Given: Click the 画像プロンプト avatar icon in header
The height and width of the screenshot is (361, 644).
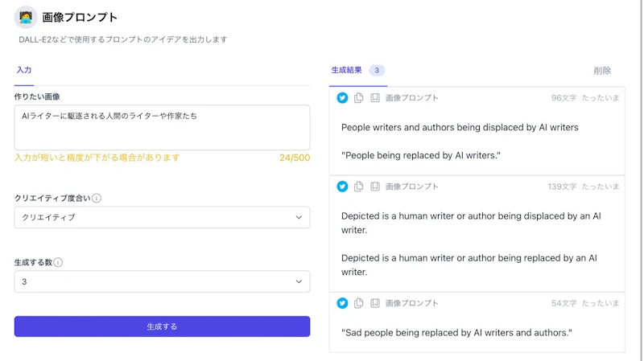Looking at the screenshot, I should click(x=26, y=17).
